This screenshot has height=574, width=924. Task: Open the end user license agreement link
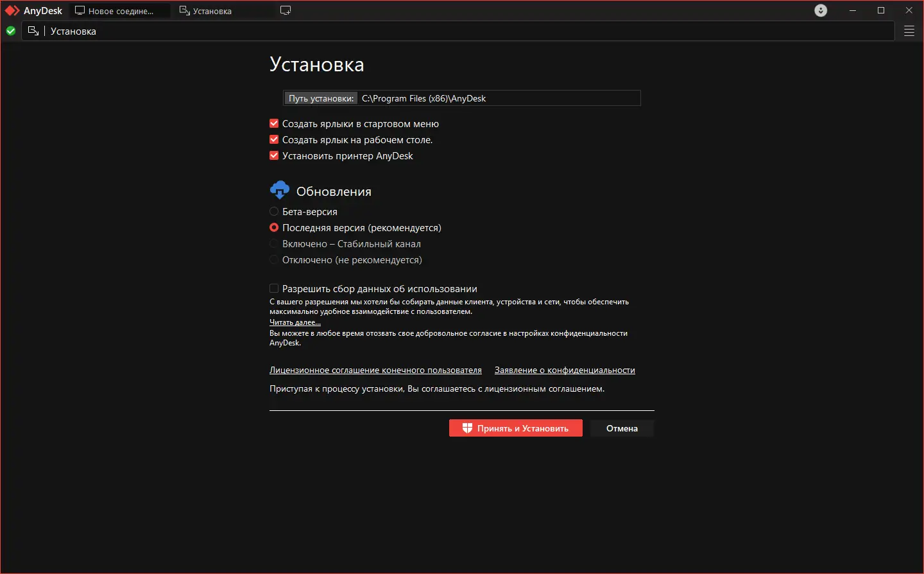(375, 370)
